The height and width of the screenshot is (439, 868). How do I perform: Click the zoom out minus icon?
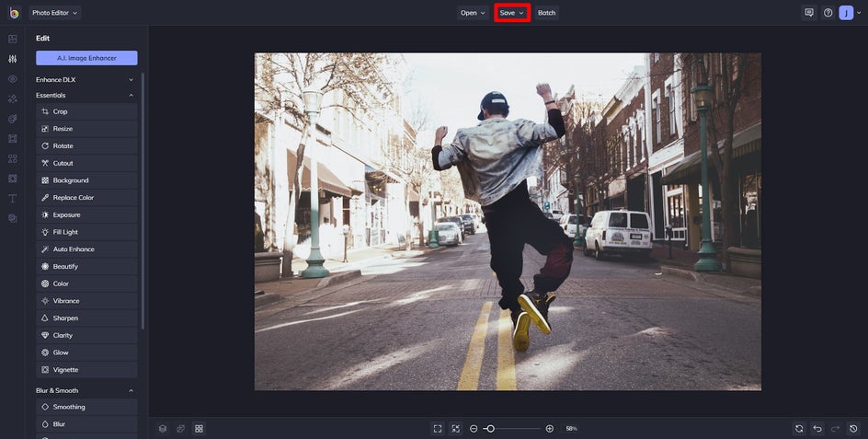point(474,429)
